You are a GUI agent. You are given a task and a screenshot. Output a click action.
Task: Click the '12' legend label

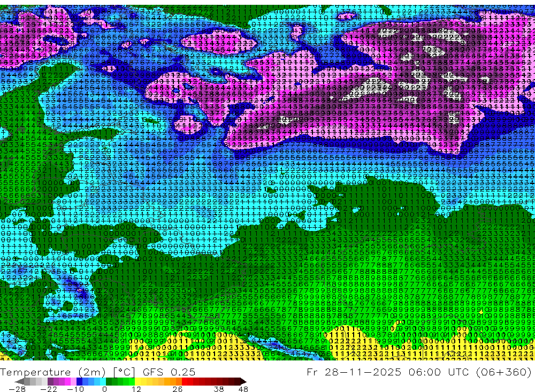coord(136,389)
